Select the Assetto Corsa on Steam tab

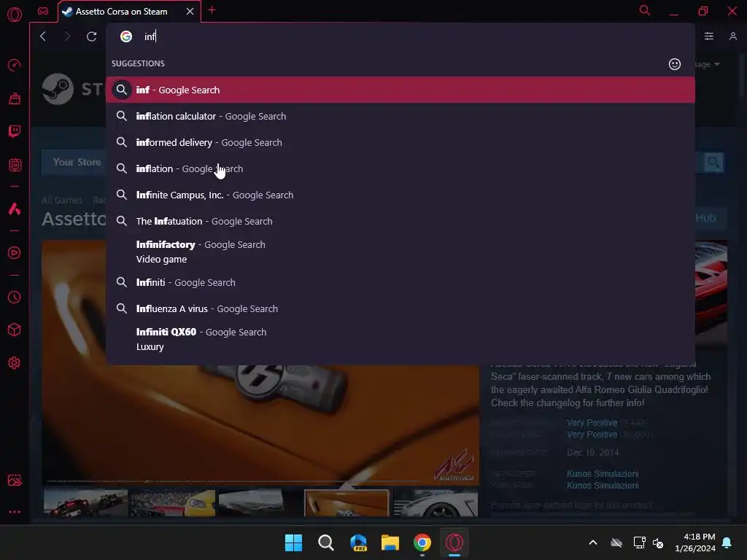pos(122,12)
